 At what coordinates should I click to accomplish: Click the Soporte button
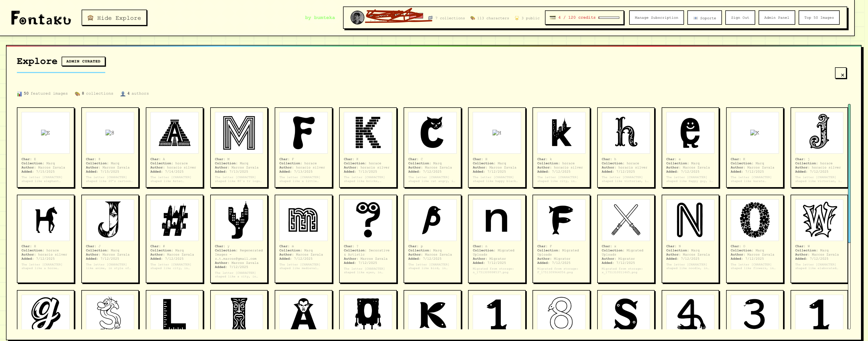tap(704, 17)
